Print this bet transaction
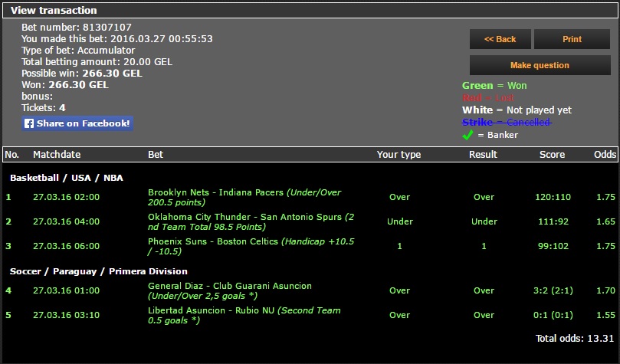 click(x=572, y=39)
